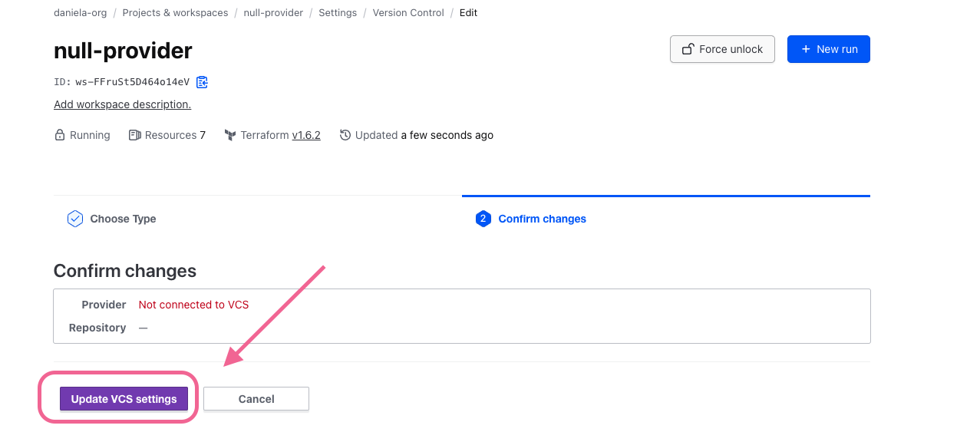Viewport: 980px width, 432px height.
Task: Cancel the VCS changes
Action: 256,399
